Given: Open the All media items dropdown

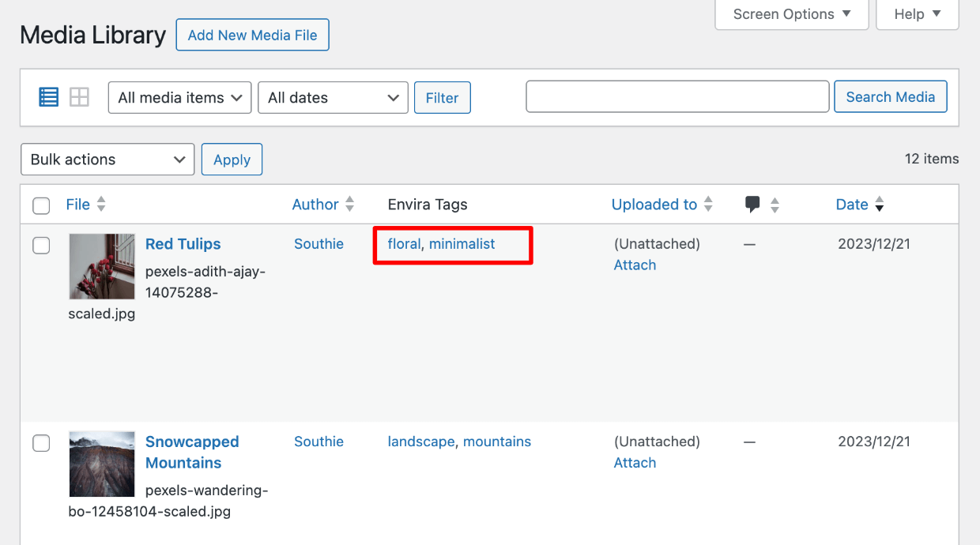Looking at the screenshot, I should (180, 98).
